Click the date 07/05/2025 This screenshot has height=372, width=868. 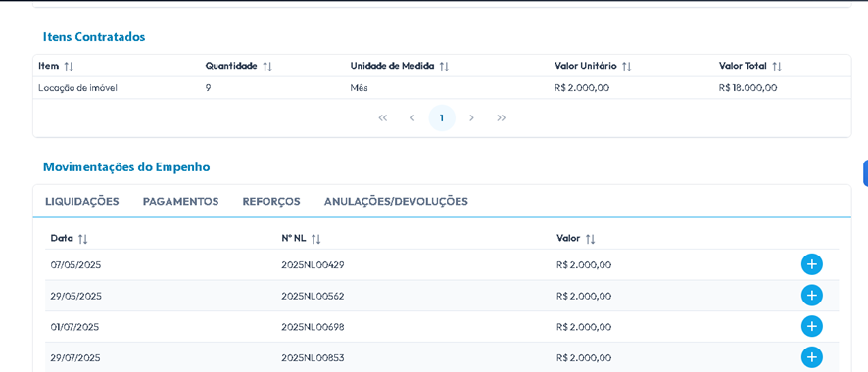tap(75, 264)
